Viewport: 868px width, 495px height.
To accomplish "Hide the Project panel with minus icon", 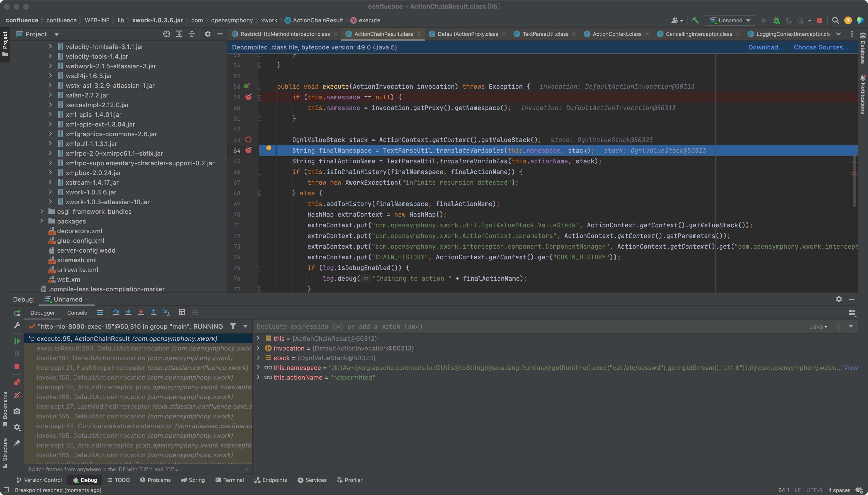I will coord(220,34).
